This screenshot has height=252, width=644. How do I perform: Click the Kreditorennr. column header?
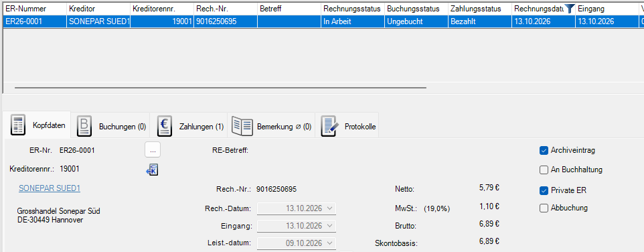tap(162, 9)
